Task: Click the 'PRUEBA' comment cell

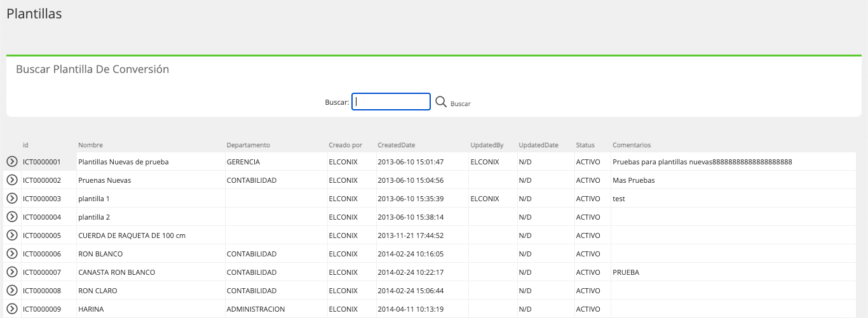Action: coord(733,272)
